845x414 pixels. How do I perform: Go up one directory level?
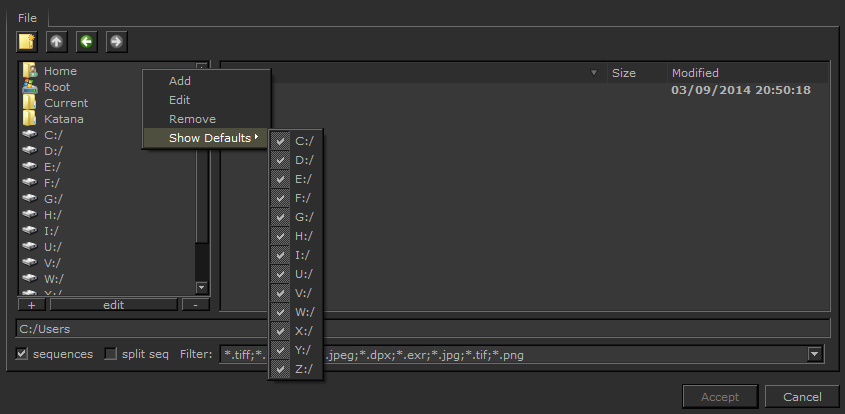[x=56, y=42]
